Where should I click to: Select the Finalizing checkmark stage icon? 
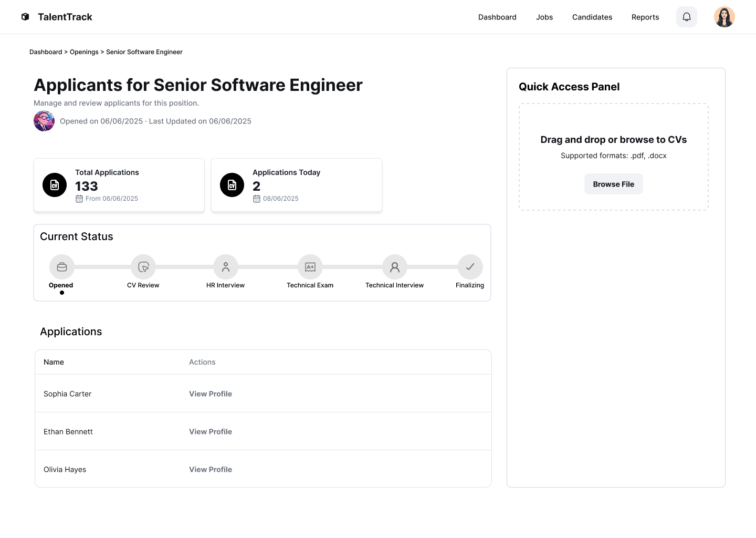470,267
